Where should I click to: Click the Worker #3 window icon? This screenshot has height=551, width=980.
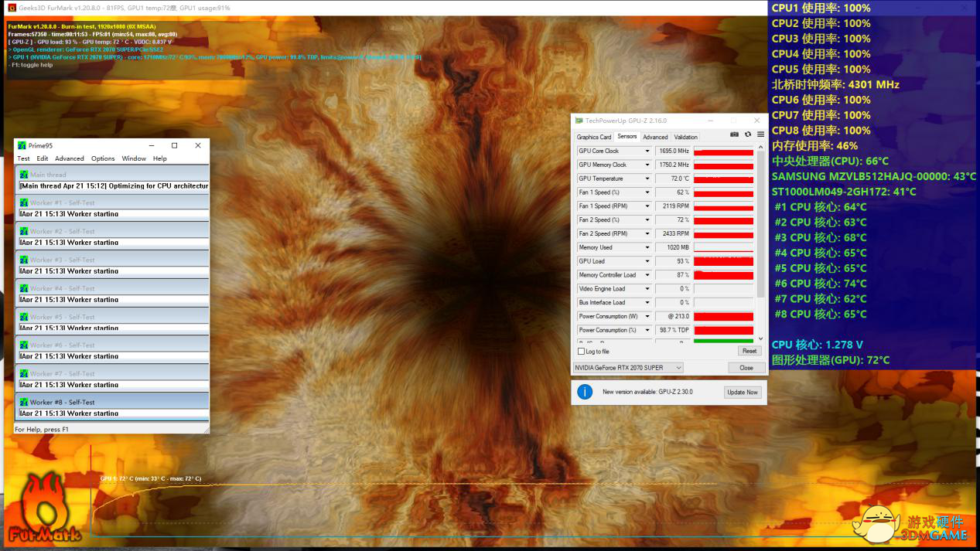click(x=24, y=260)
